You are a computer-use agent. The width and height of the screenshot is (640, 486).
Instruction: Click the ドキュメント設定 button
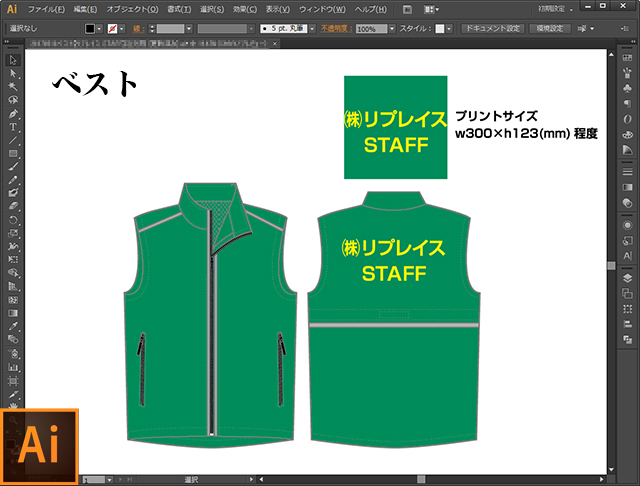(x=493, y=29)
